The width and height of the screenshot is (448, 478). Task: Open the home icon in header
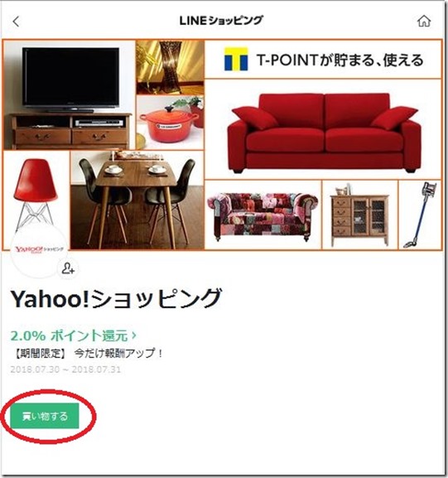point(424,21)
